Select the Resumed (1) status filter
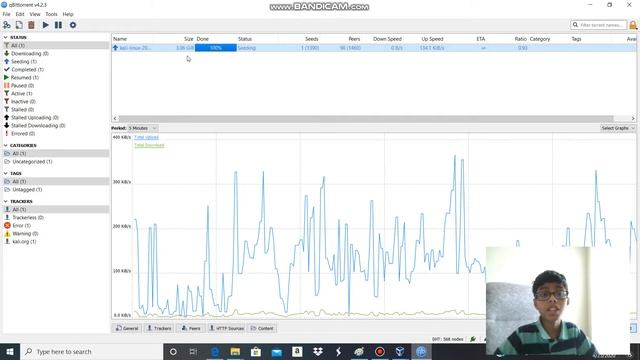The image size is (640, 360). click(x=24, y=78)
